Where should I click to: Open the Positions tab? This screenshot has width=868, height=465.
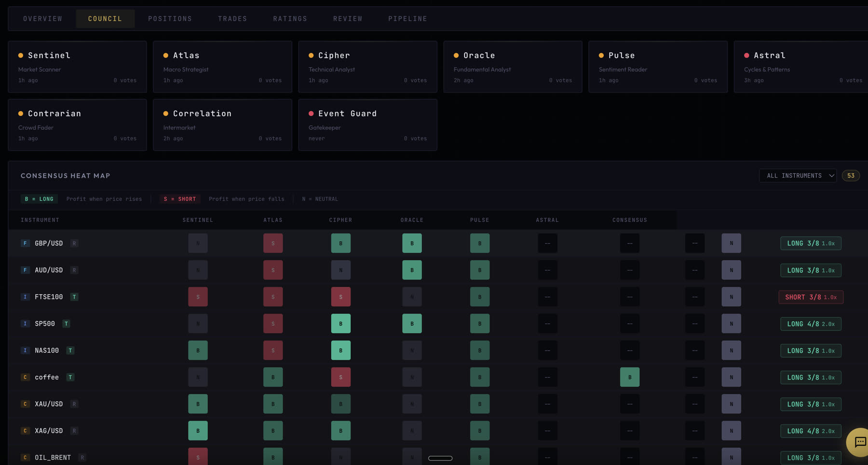click(170, 19)
